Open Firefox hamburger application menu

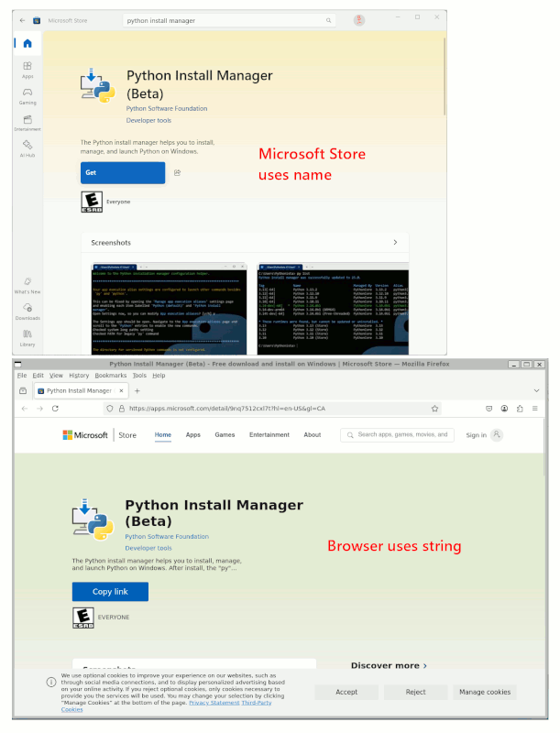coord(534,409)
